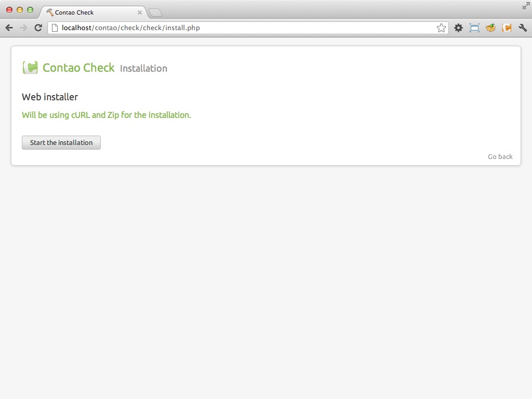Screen dimensions: 532x399
Task: Click the screen capture extension icon
Action: [x=474, y=28]
